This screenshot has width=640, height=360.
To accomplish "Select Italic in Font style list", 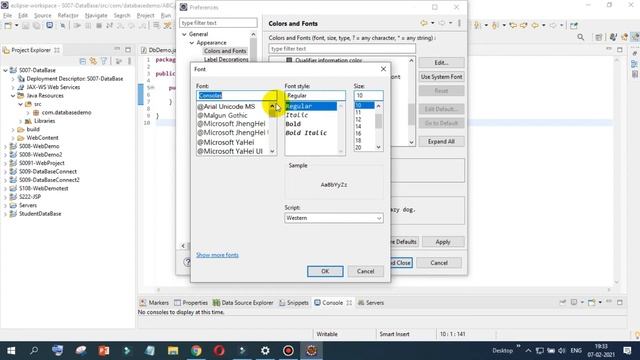I will point(297,115).
